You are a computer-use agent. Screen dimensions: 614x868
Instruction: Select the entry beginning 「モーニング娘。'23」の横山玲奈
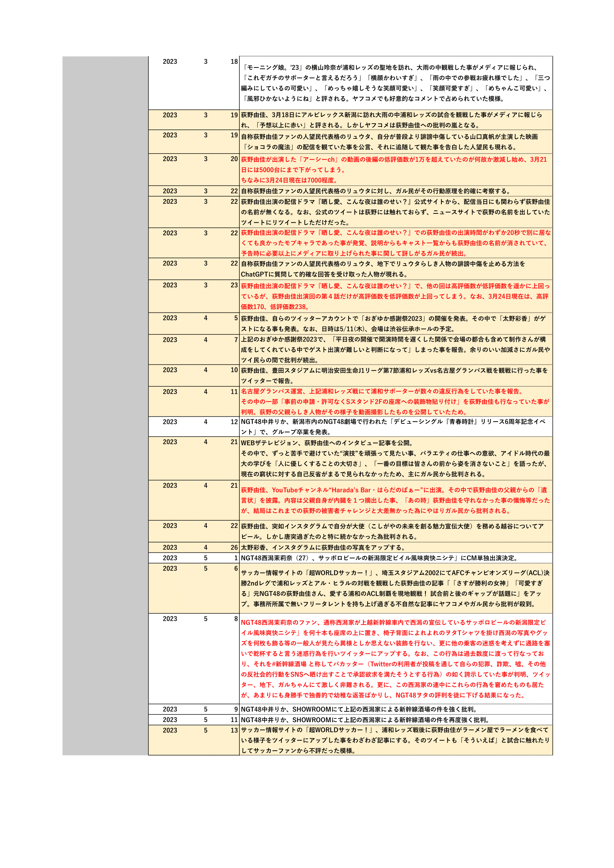pos(396,83)
